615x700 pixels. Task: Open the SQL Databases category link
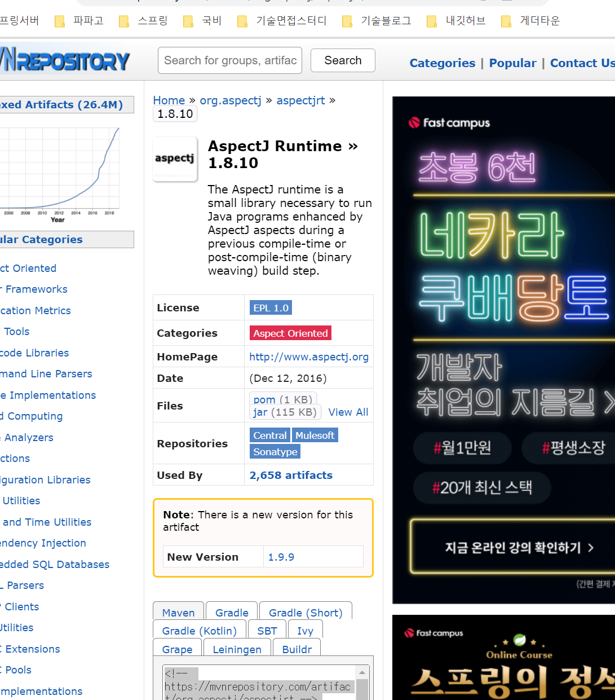point(55,565)
